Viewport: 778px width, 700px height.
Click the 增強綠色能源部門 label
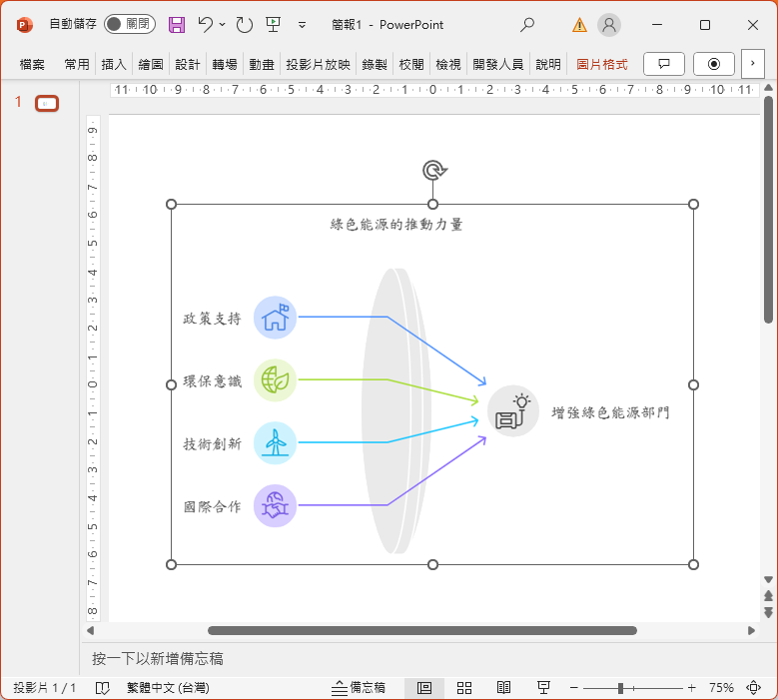coord(610,412)
